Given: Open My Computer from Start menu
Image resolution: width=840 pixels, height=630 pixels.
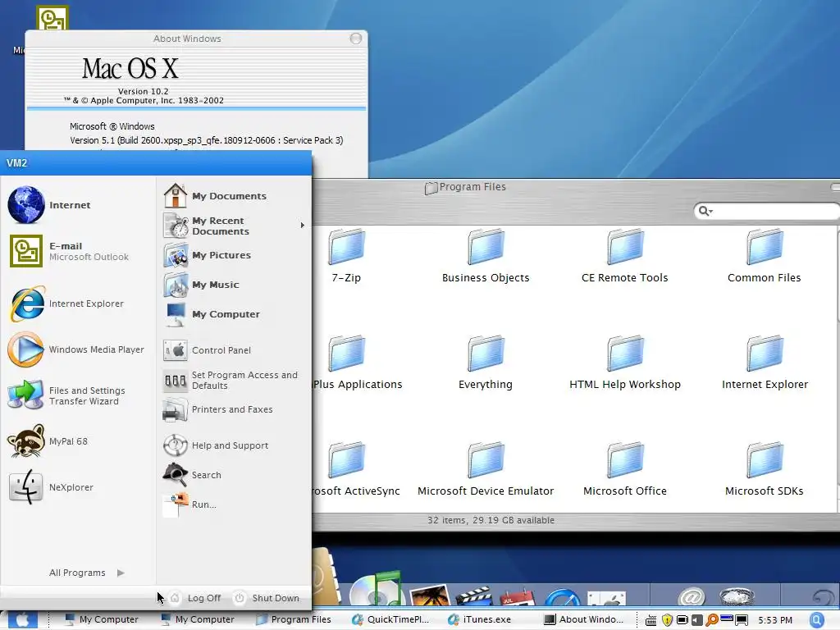Looking at the screenshot, I should click(234, 314).
